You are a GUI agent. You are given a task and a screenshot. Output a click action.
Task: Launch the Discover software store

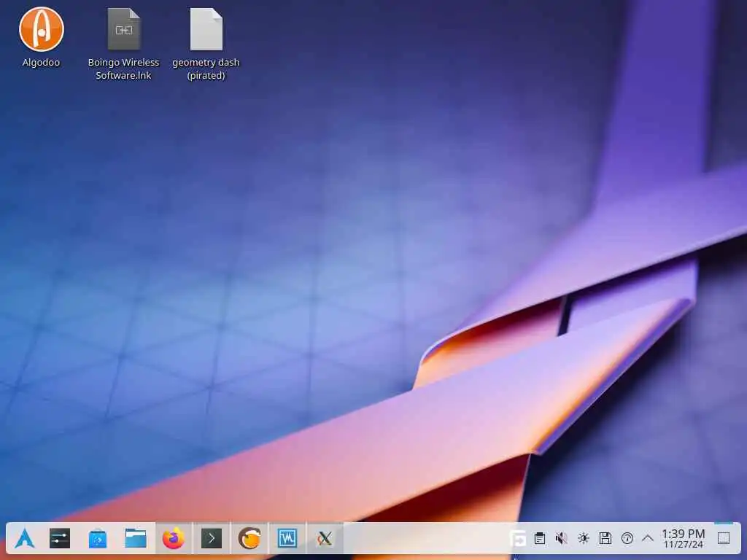tap(98, 539)
